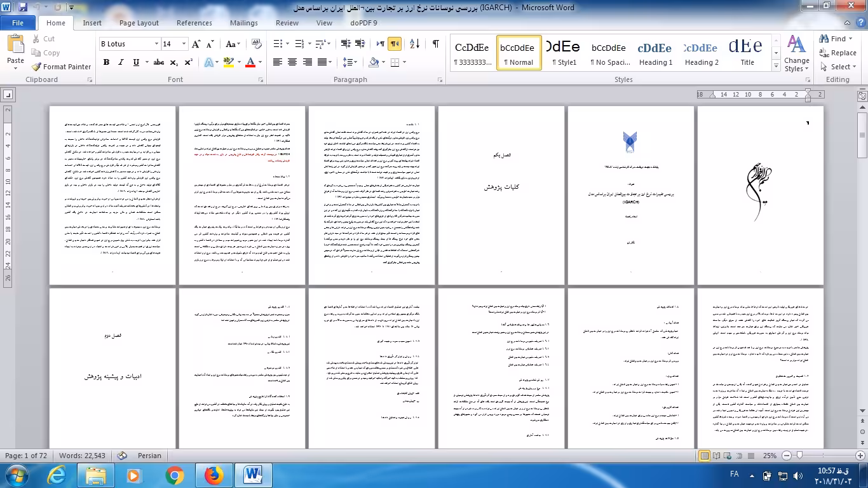This screenshot has width=868, height=488.
Task: Toggle Show/Hide paragraph marks
Action: tap(435, 44)
